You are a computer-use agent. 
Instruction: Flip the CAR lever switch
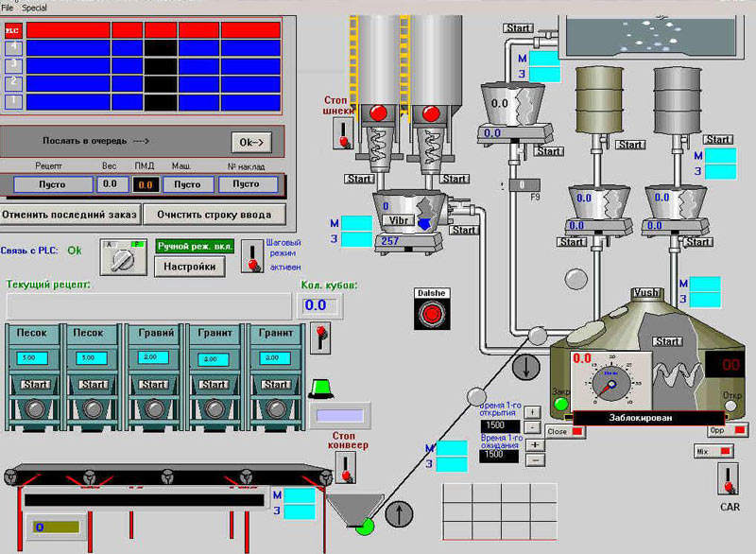point(729,478)
